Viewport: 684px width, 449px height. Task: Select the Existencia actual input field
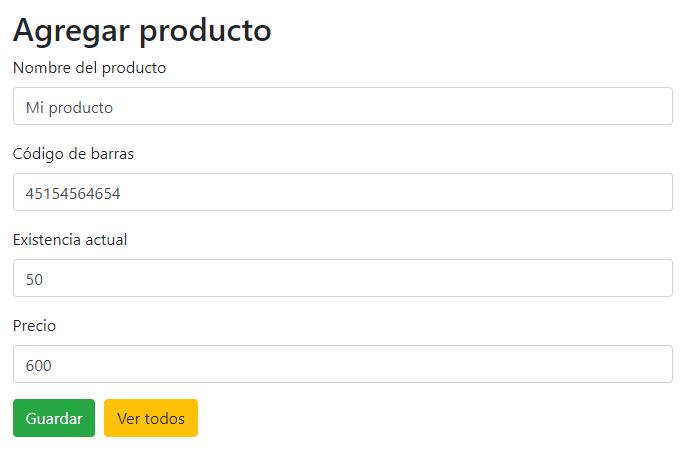point(342,278)
